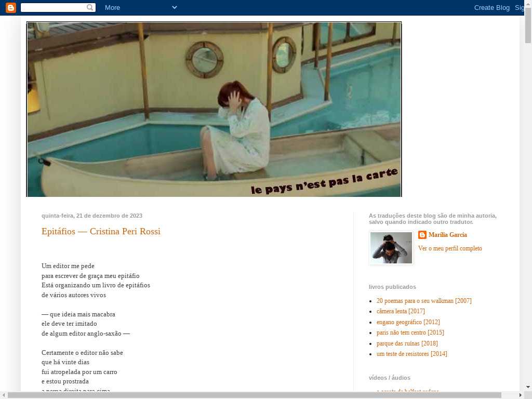Image resolution: width=532 pixels, height=399 pixels.
Task: Click the author profile photo thumbnail
Action: point(391,248)
